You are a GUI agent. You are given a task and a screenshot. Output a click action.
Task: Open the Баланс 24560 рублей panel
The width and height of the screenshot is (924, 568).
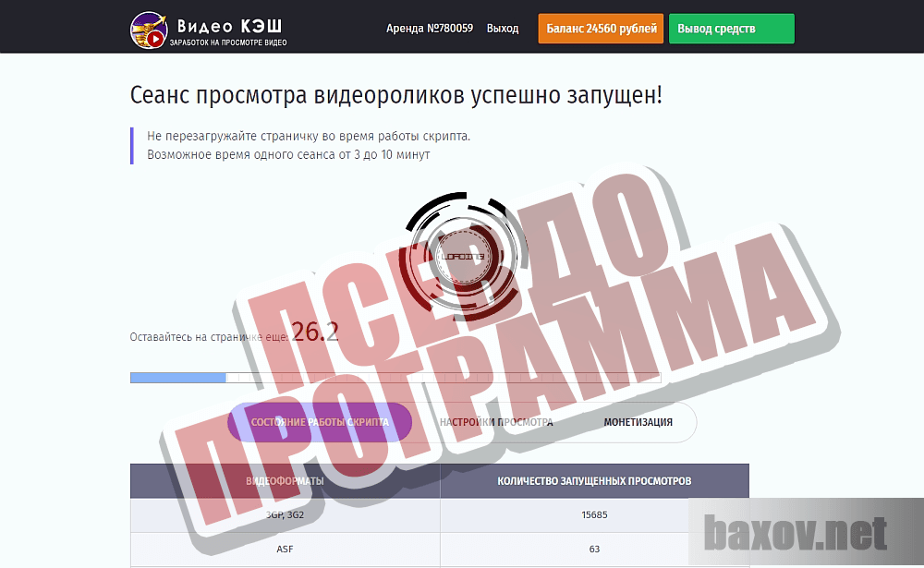tap(600, 28)
